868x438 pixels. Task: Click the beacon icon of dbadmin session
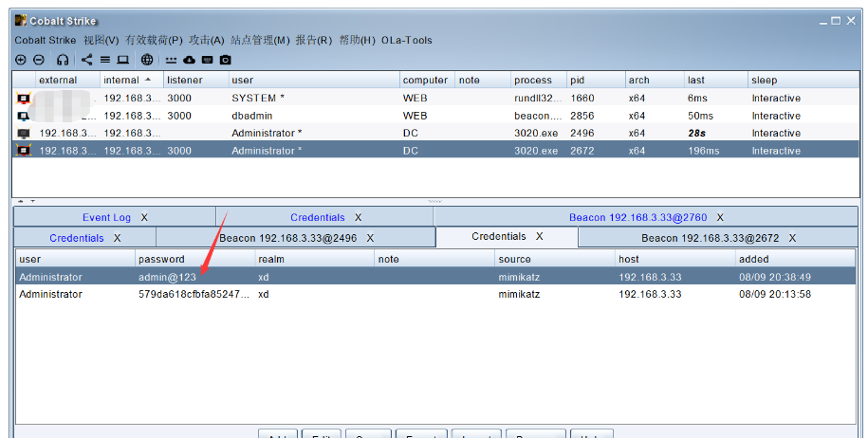(x=24, y=116)
